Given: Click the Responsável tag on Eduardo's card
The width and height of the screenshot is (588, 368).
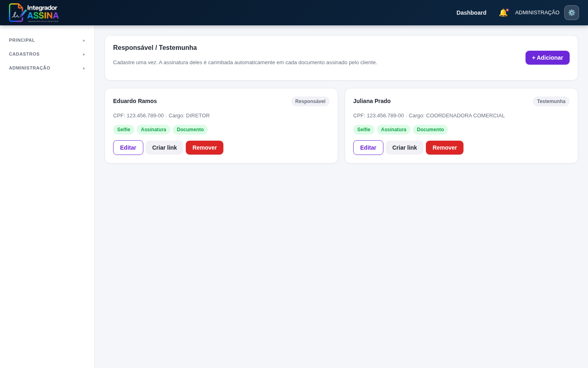Looking at the screenshot, I should pos(310,101).
